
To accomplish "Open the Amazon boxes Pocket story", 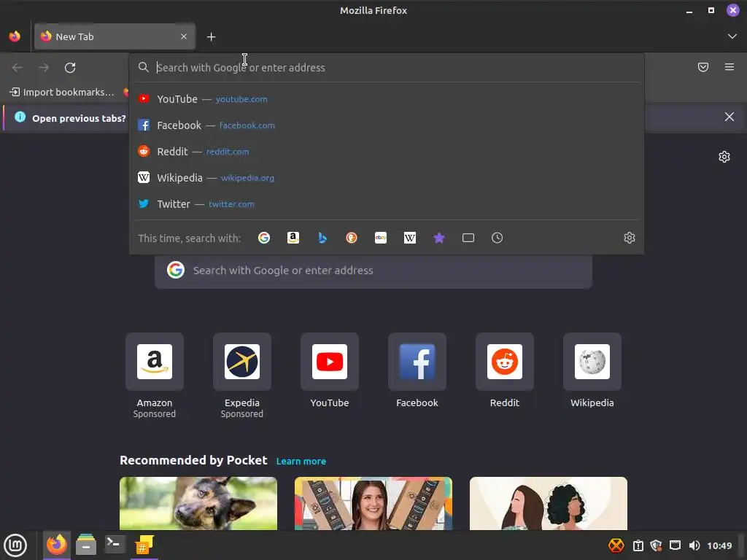I will [373, 503].
